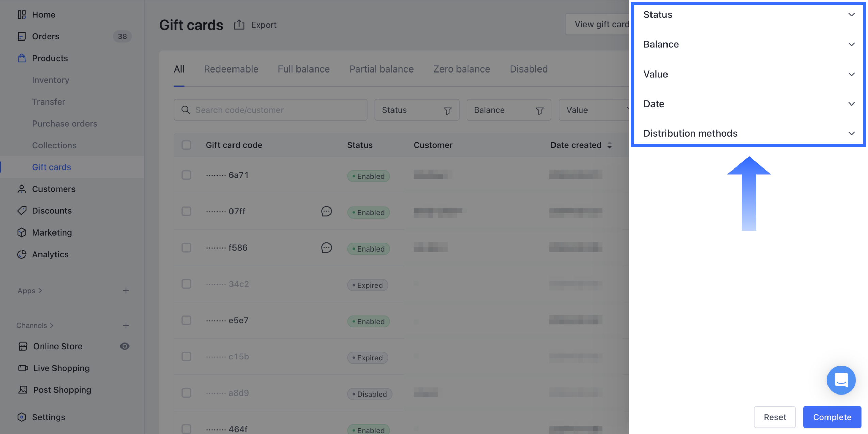The height and width of the screenshot is (434, 868).
Task: Click the Status filter funnel icon
Action: click(448, 111)
